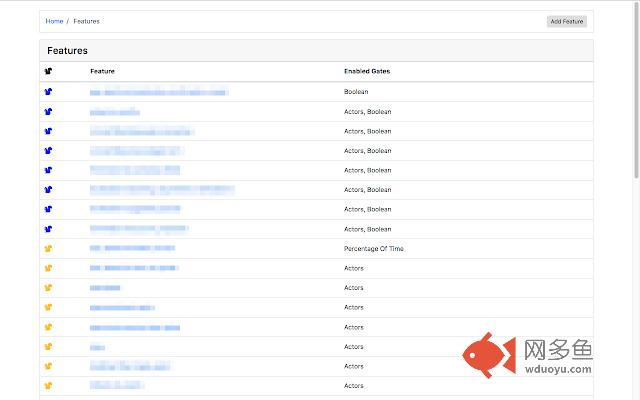
Task: Click blue status icon in Boolean-only row
Action: [x=48, y=91]
